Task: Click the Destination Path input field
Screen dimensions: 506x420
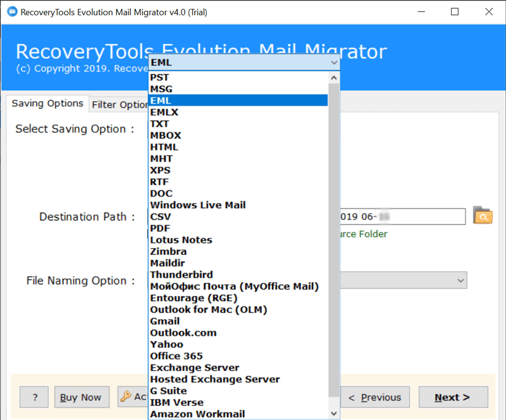Action: pos(403,216)
